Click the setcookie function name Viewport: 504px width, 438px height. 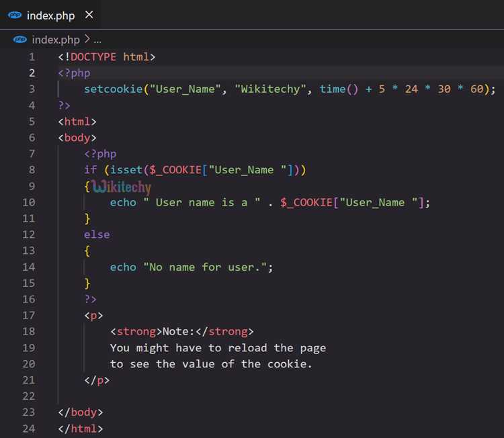tap(113, 89)
